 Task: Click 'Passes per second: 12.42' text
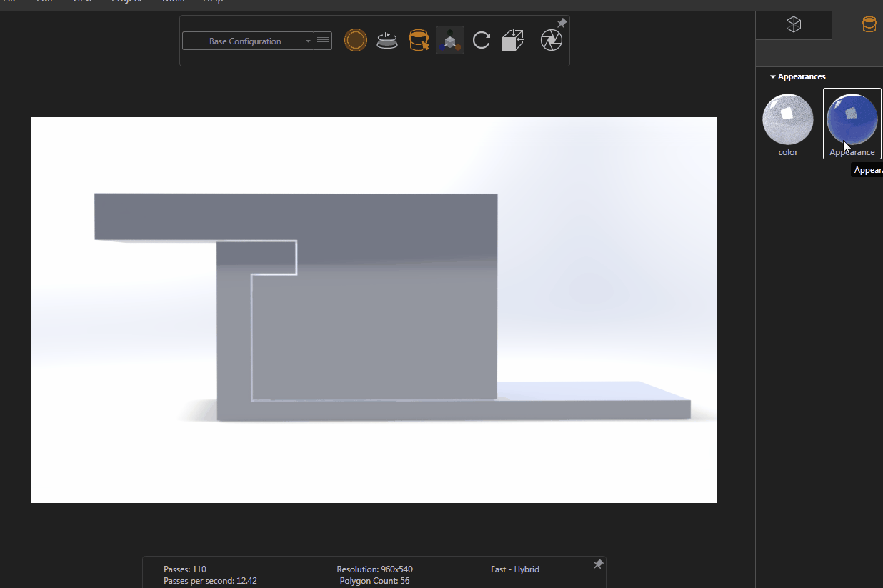pyautogui.click(x=210, y=581)
